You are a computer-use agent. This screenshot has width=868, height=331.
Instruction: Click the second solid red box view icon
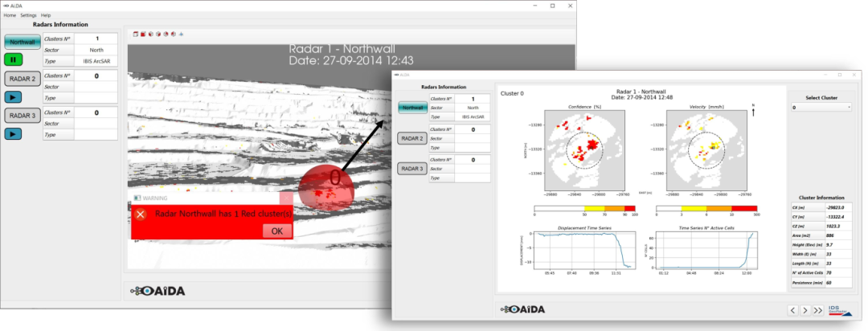(143, 35)
